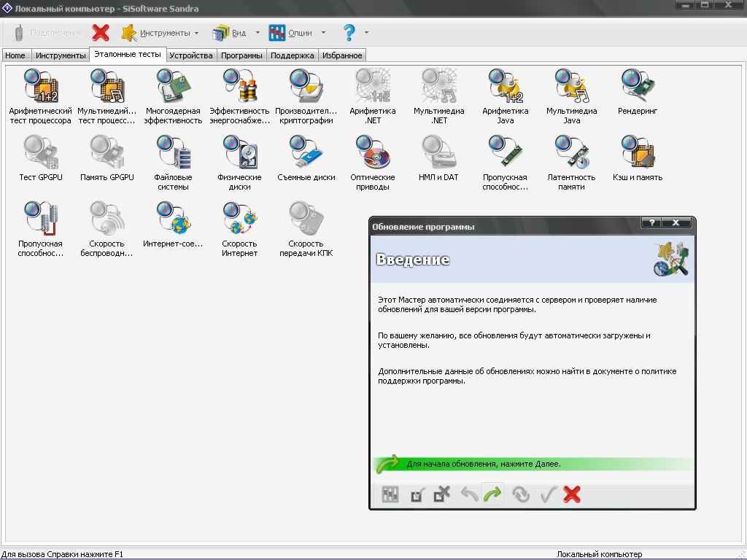Click the Опции toolbar button
This screenshot has width=747, height=560.
[x=290, y=33]
